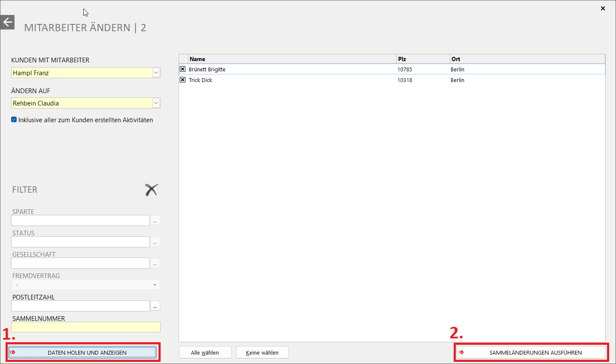The image size is (616, 364).
Task: Click the back arrow icon
Action: 7,22
